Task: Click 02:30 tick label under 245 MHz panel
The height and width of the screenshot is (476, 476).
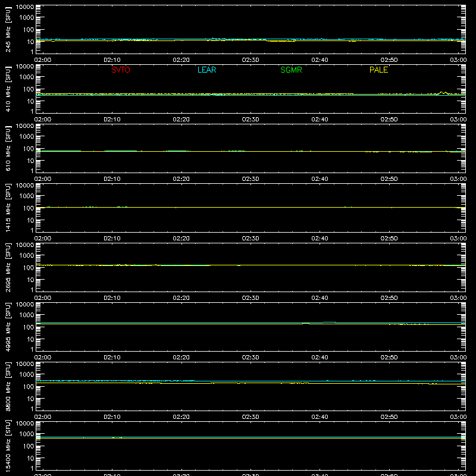Action: (x=250, y=60)
